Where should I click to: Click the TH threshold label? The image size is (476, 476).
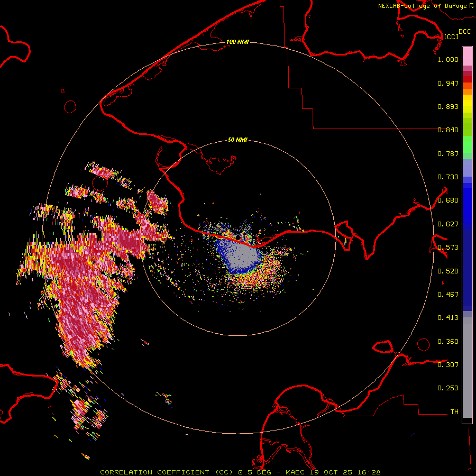pos(454,412)
